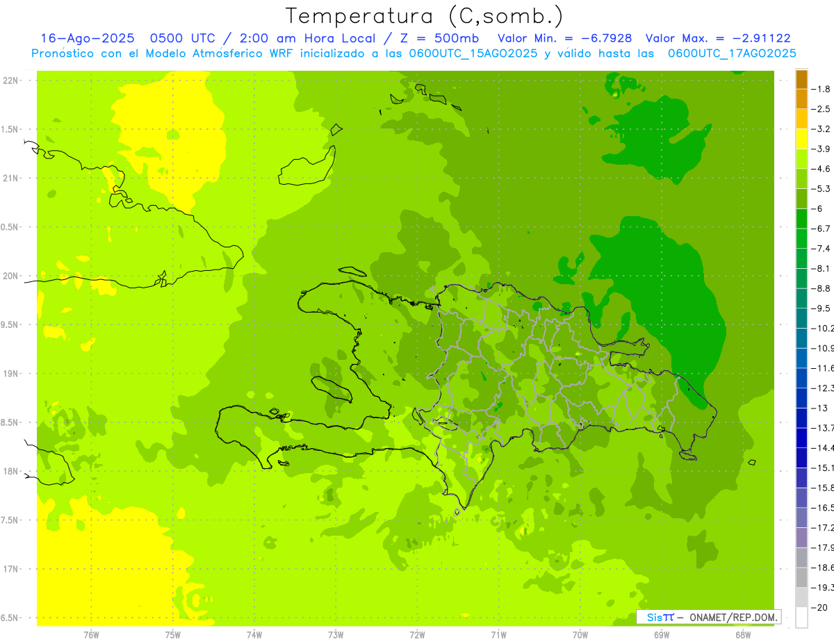Click the '-11.6' color scale value
The width and height of the screenshot is (834, 644).
click(x=823, y=368)
